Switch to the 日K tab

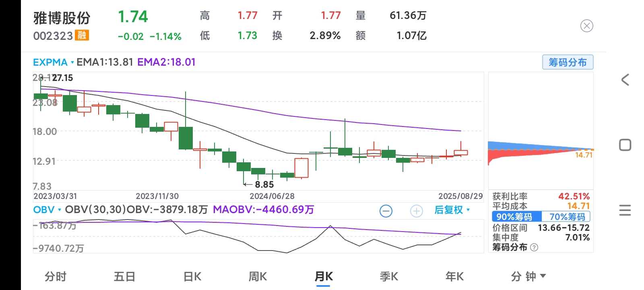tap(192, 276)
